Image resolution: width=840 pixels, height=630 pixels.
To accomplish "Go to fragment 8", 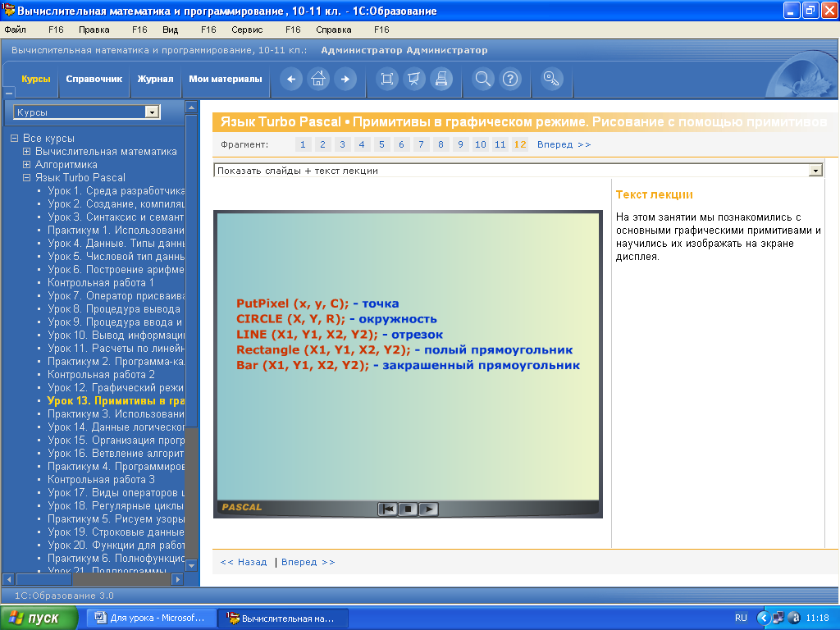I will click(x=441, y=144).
